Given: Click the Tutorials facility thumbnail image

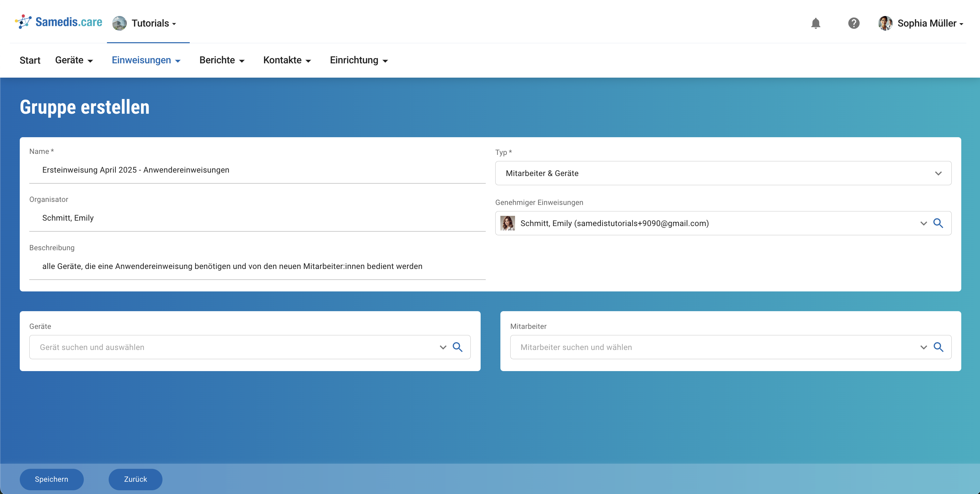Looking at the screenshot, I should [x=119, y=23].
